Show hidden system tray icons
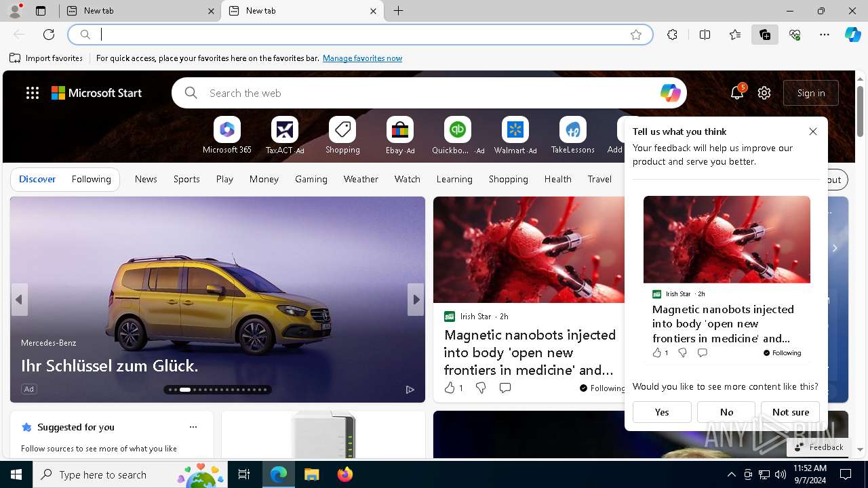This screenshot has height=488, width=868. pyautogui.click(x=731, y=474)
